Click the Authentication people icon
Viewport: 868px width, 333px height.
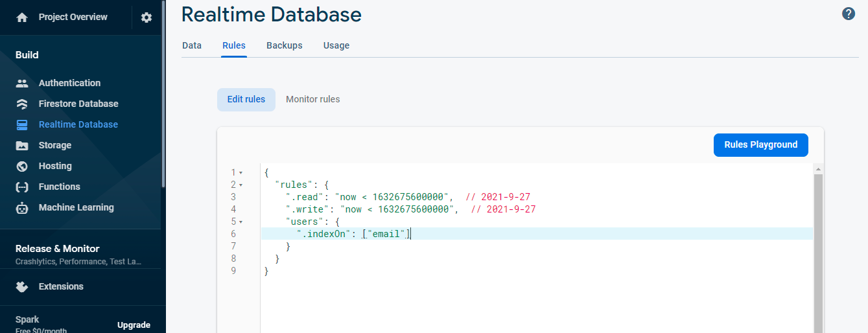pos(22,83)
